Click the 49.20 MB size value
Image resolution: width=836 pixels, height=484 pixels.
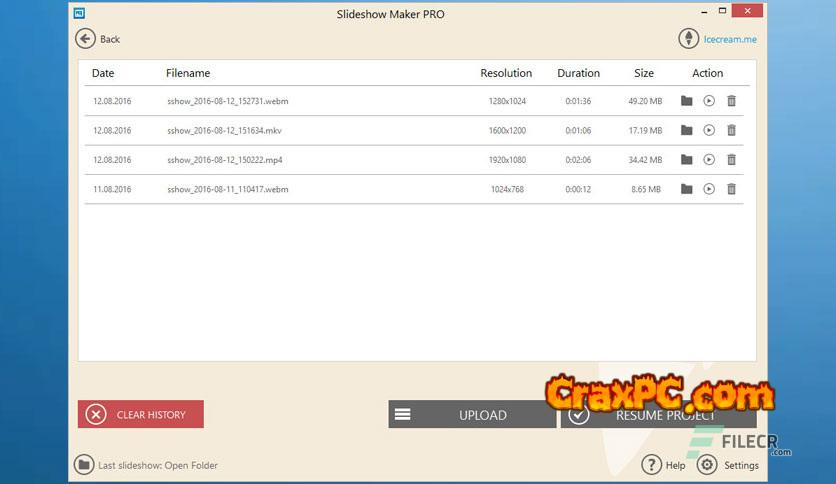coord(645,101)
